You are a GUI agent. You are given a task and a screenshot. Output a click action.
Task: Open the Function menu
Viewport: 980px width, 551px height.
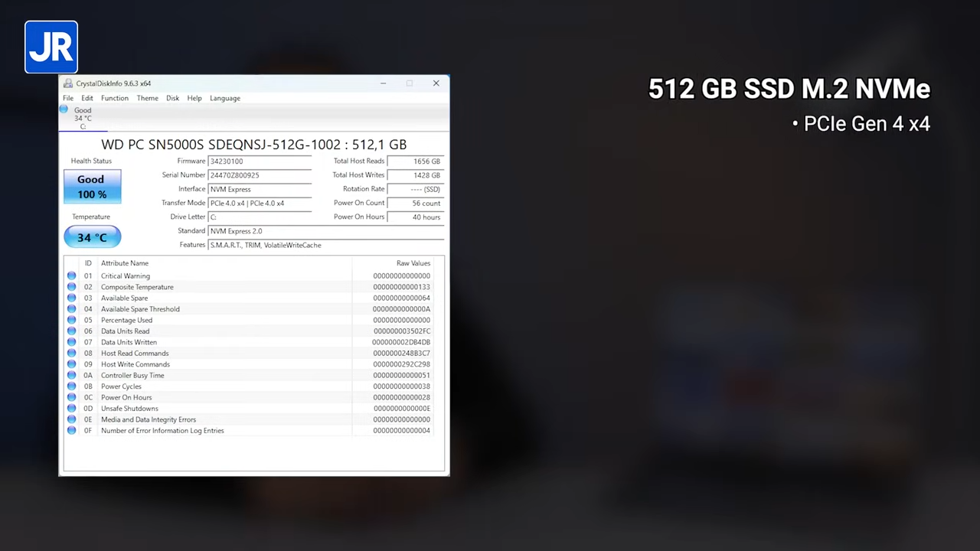(114, 98)
